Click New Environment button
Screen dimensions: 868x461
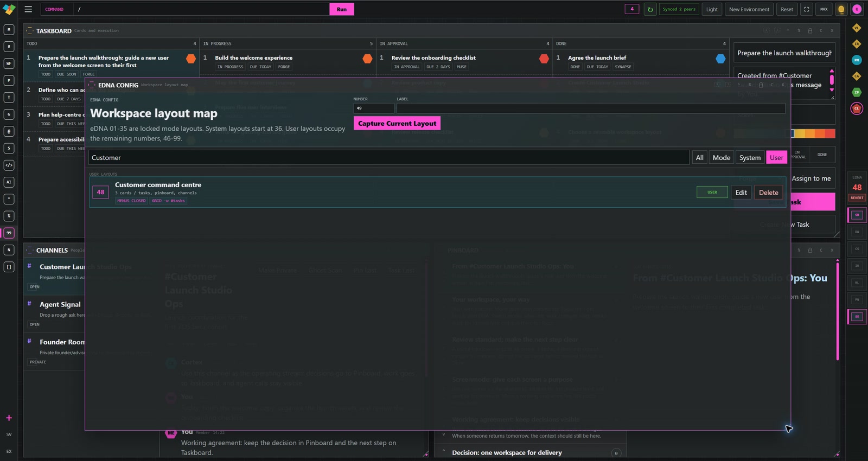[x=749, y=9]
